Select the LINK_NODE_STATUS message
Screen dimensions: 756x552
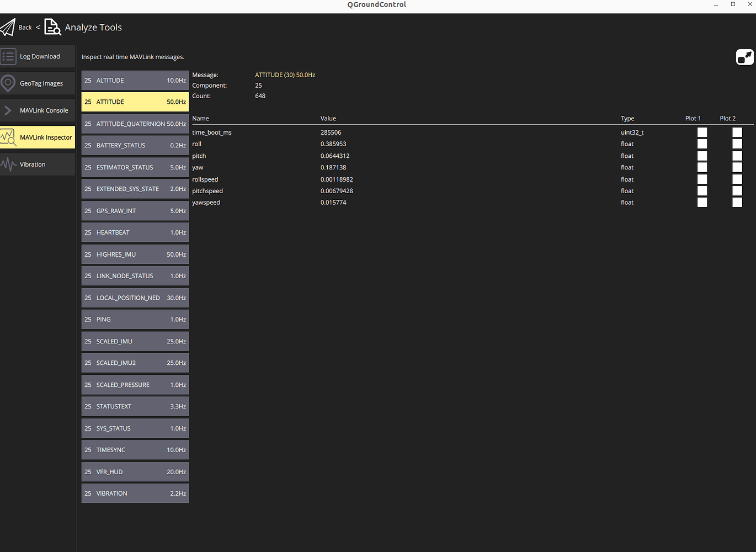[x=135, y=276]
